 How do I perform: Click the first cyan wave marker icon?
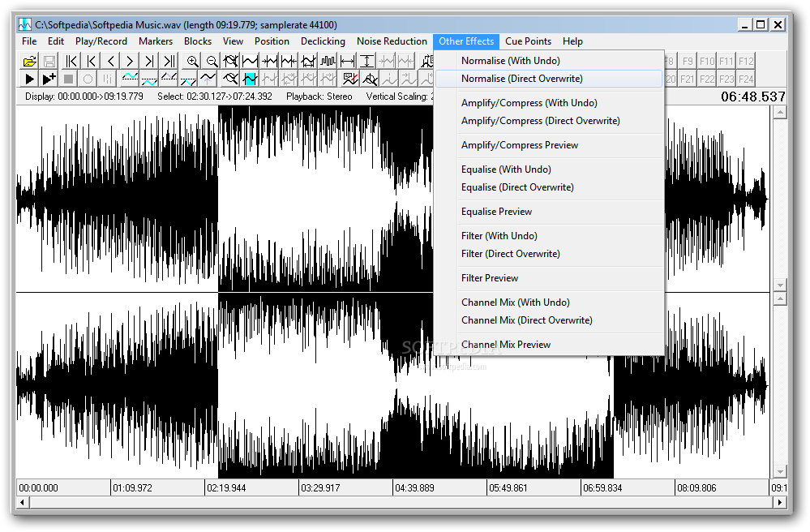point(130,79)
